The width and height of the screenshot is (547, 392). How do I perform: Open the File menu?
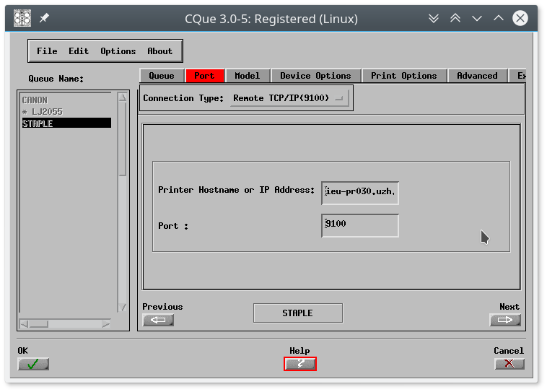click(x=47, y=51)
